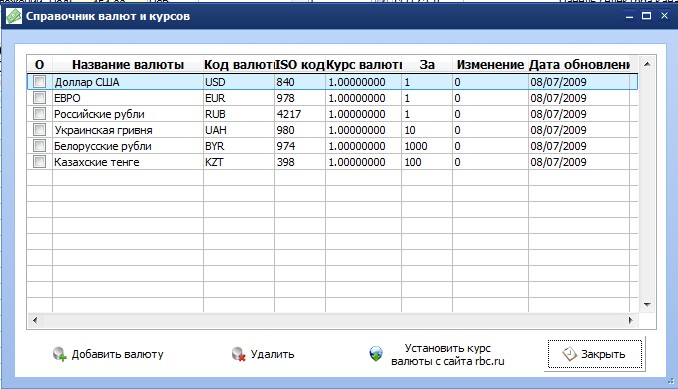Sort by Название валюты column header

click(128, 65)
